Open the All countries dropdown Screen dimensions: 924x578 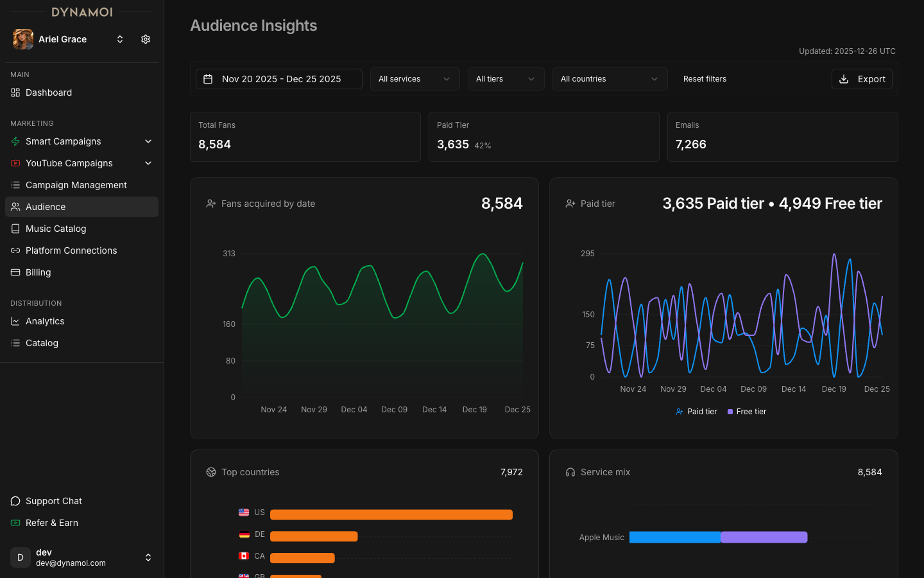pos(610,78)
